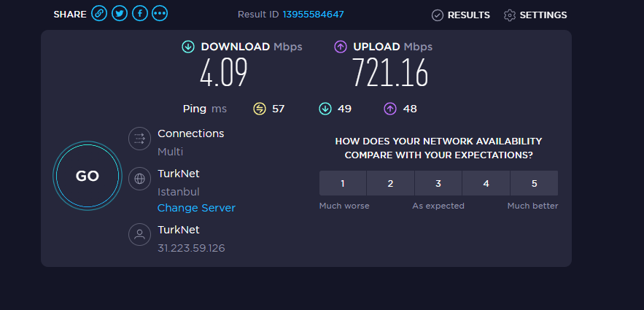Start the test with GO
Image resolution: width=644 pixels, height=310 pixels.
(88, 176)
